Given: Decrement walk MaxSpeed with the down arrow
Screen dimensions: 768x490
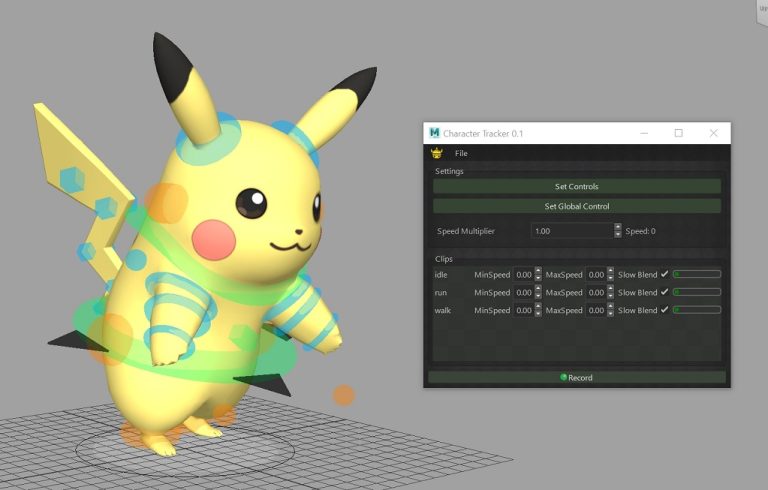Looking at the screenshot, I should tap(610, 314).
